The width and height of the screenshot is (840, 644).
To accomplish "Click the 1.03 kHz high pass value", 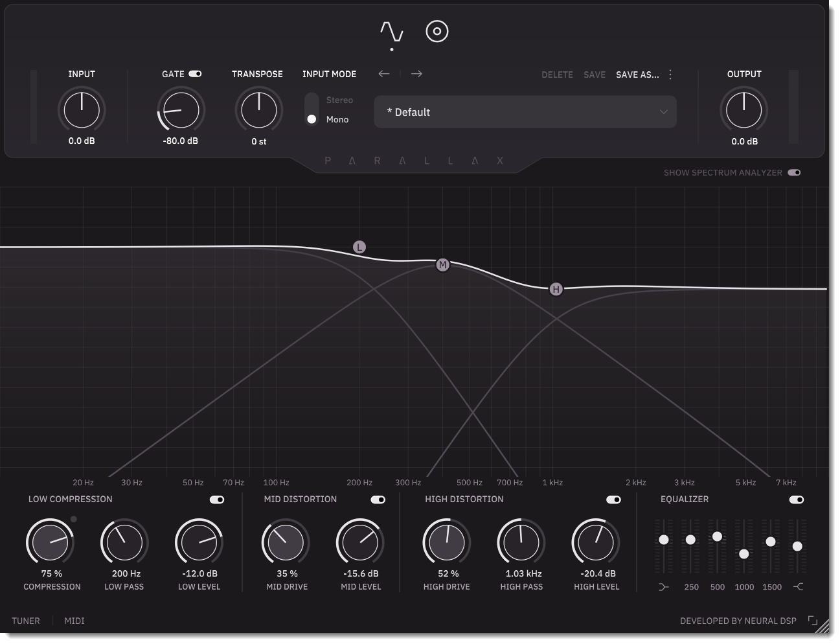I will 523,573.
